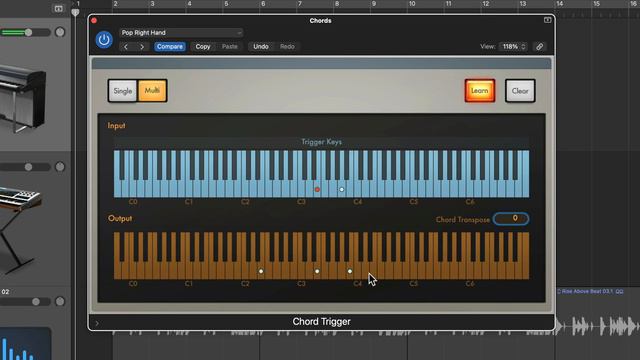
Task: Open the Pop Right Hand preset dropdown
Action: pos(181,33)
